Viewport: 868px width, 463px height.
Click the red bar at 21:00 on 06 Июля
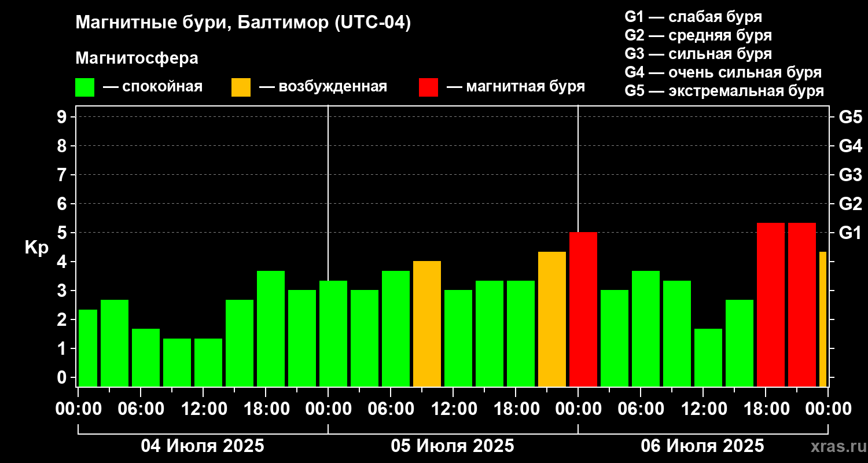coord(802,304)
